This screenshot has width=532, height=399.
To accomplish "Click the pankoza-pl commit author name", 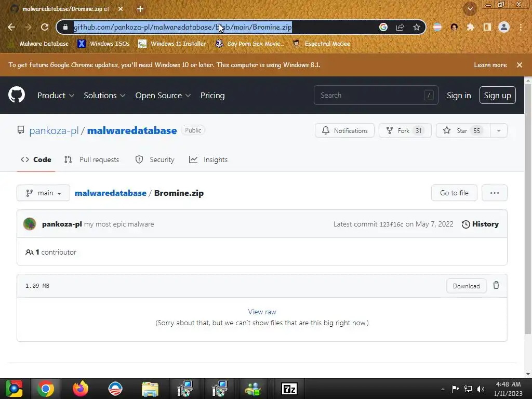I will (x=62, y=224).
